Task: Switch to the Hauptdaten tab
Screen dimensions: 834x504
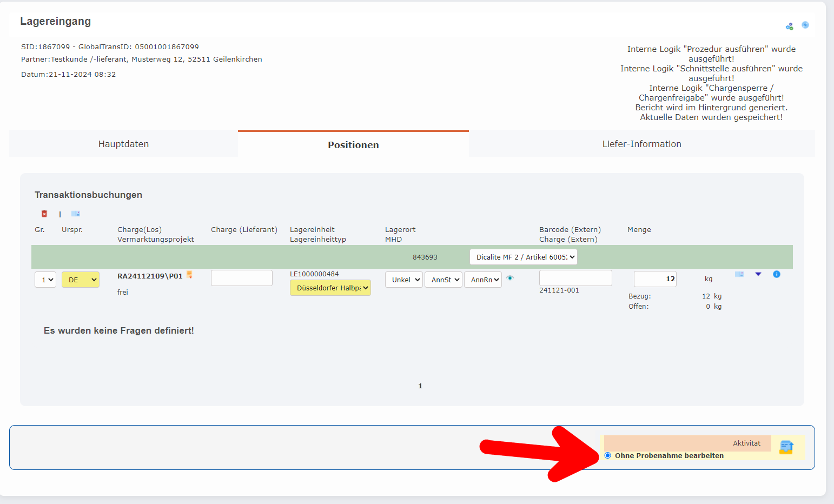Action: tap(123, 144)
